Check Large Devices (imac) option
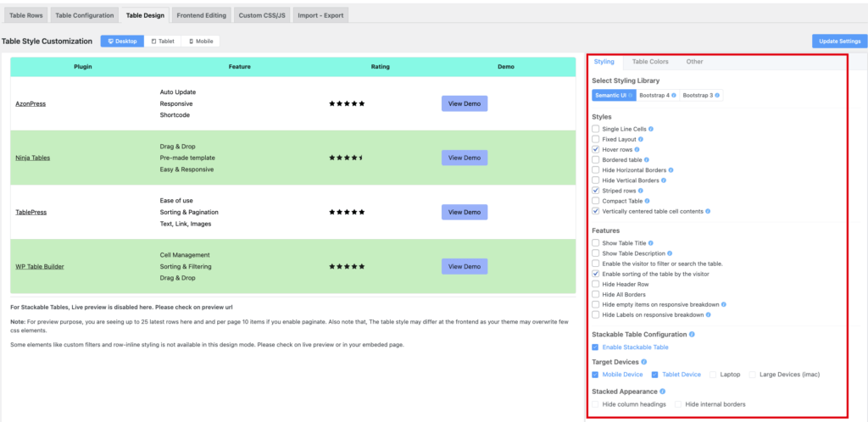868x422 pixels. (753, 375)
